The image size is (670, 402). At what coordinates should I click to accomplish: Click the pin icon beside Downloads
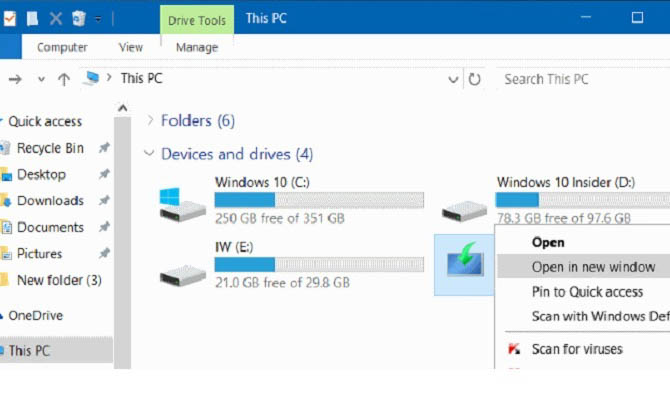pyautogui.click(x=104, y=200)
